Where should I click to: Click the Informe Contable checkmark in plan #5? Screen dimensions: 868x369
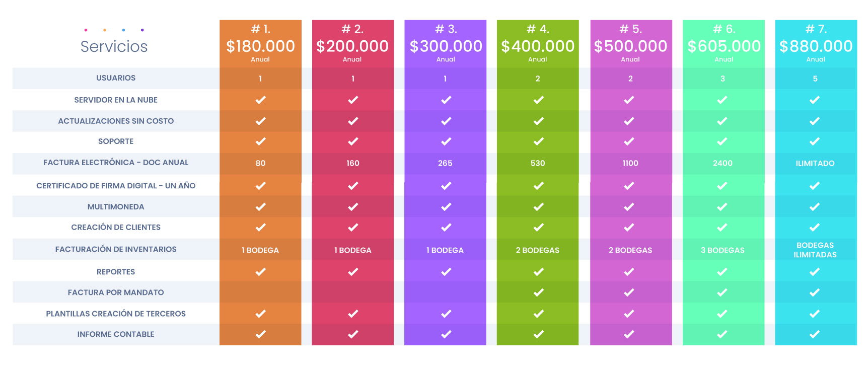click(629, 334)
